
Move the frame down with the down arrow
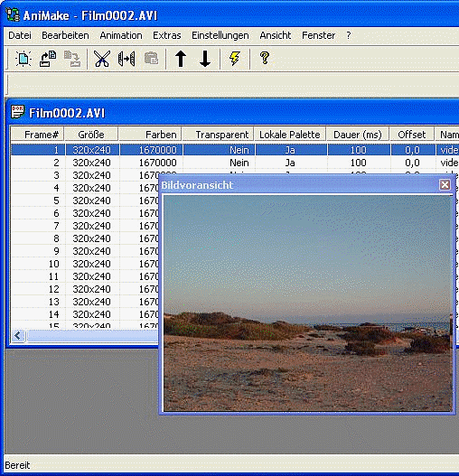coord(205,59)
